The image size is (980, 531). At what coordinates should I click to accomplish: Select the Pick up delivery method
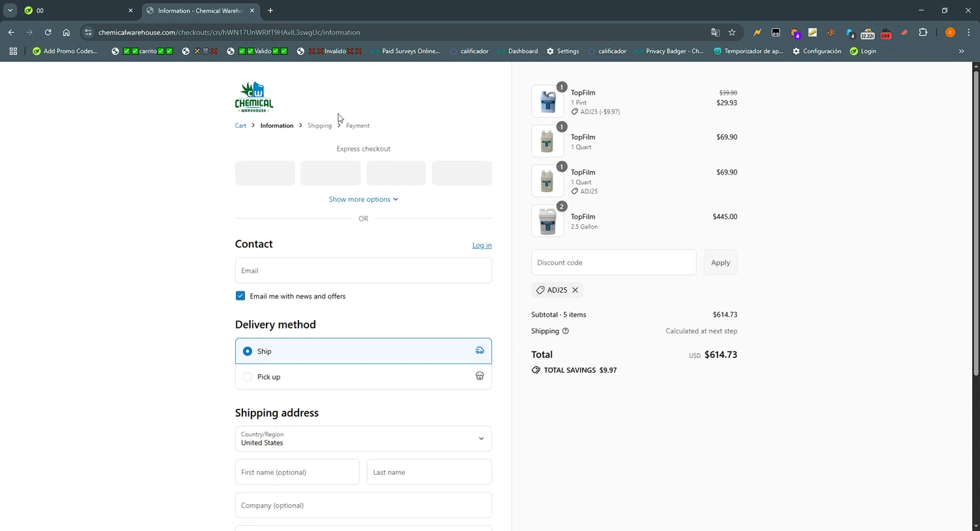coord(363,377)
